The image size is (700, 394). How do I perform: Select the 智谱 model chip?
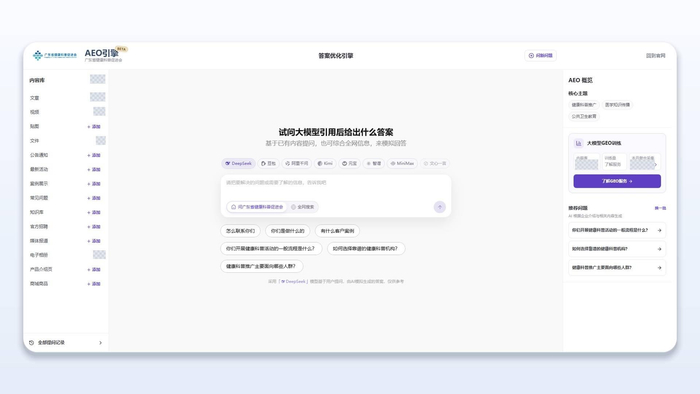[x=374, y=163]
